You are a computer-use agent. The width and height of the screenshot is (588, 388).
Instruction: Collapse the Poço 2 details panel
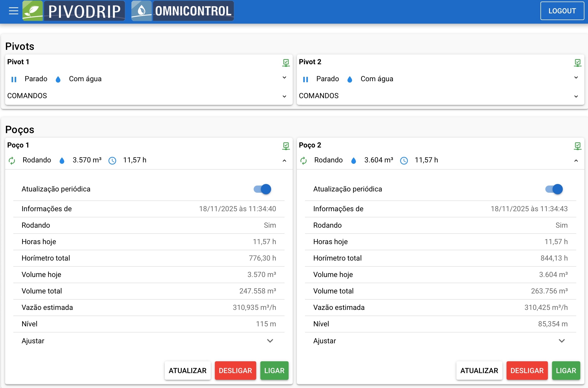coord(576,161)
